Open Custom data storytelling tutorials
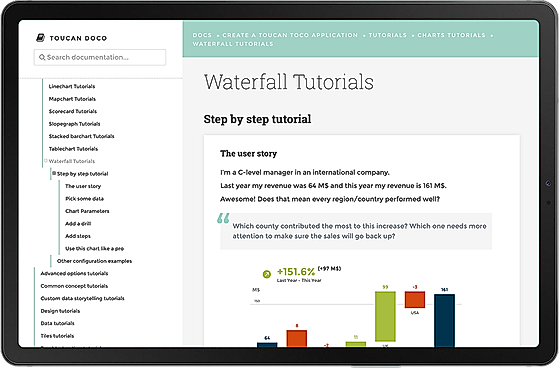 click(82, 298)
